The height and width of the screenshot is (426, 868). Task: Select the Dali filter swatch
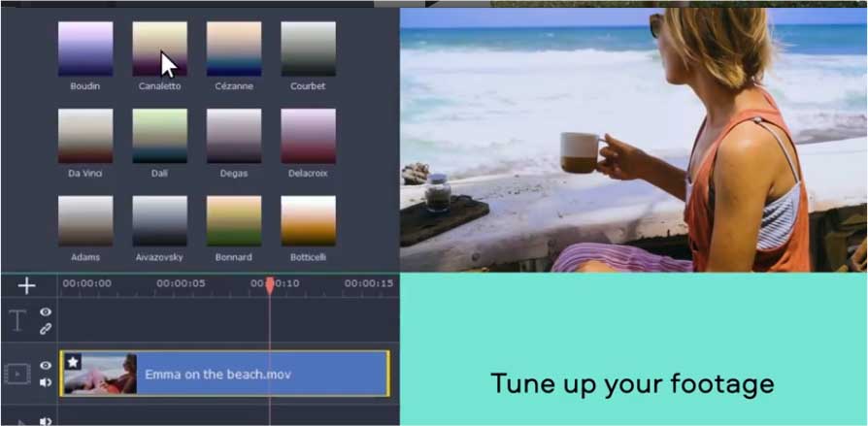coord(159,136)
